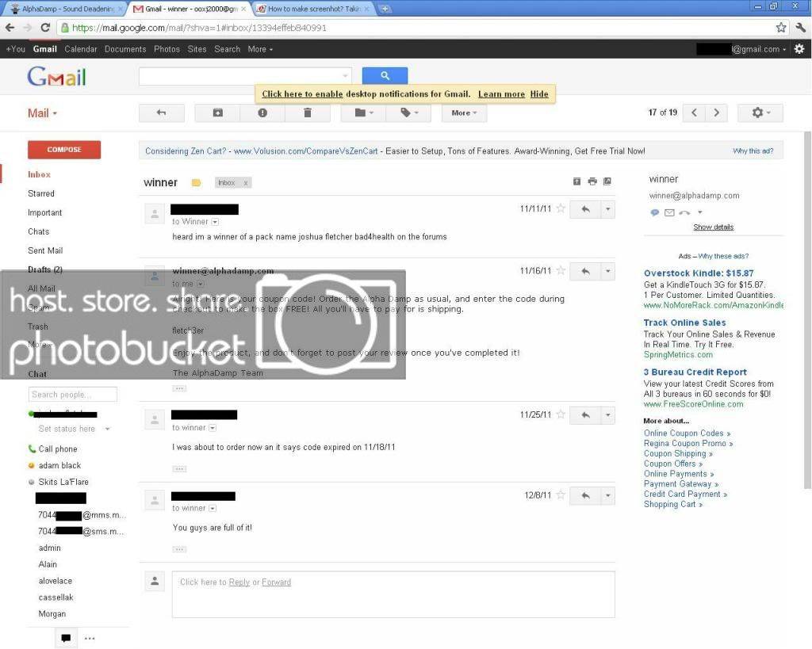This screenshot has height=649, width=812.
Task: Click the black bar gear icon
Action: pos(799,48)
